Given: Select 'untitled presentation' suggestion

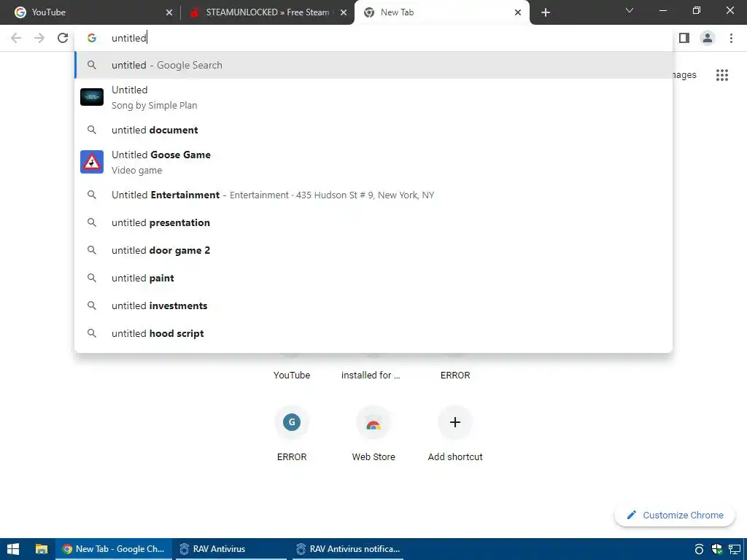Looking at the screenshot, I should (x=373, y=222).
